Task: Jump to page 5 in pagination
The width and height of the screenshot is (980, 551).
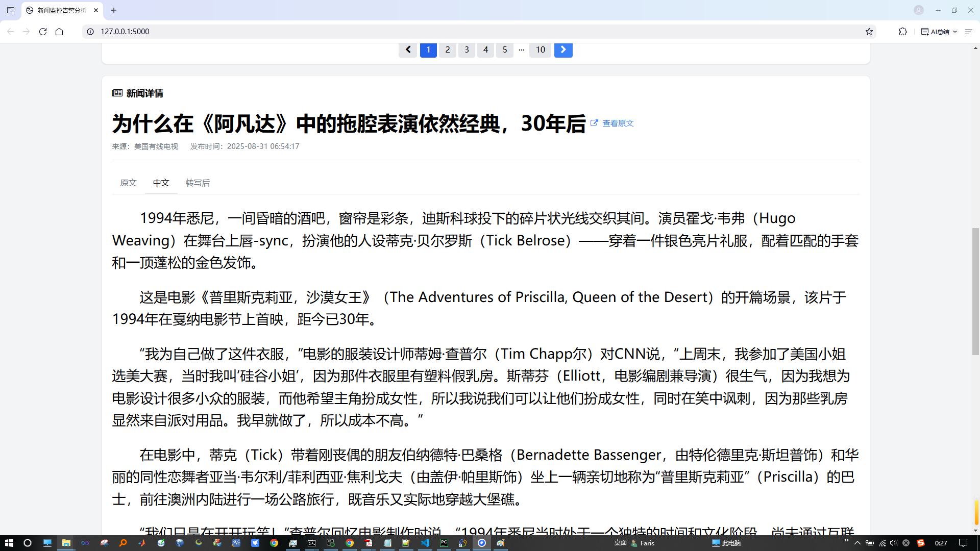Action: pos(505,49)
